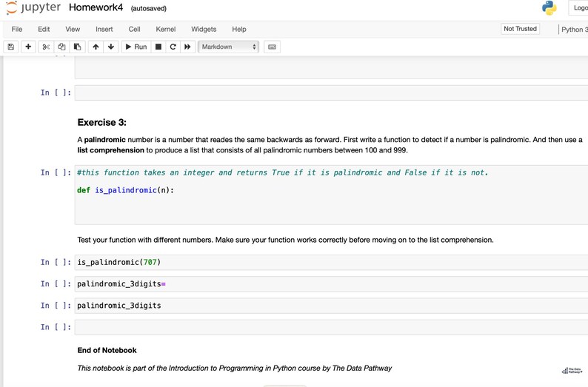The height and width of the screenshot is (387, 588).
Task: Copy selected cells
Action: [x=61, y=47]
